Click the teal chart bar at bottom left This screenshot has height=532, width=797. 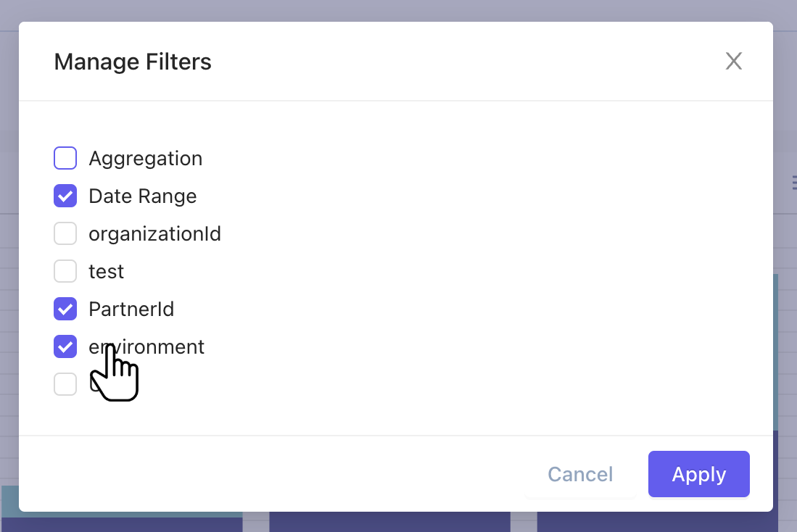tap(10, 500)
